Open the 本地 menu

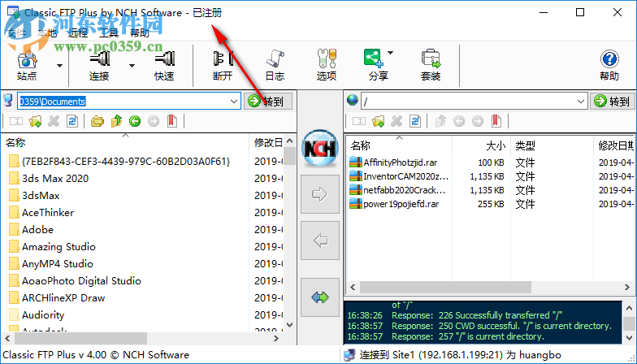pyautogui.click(x=47, y=32)
